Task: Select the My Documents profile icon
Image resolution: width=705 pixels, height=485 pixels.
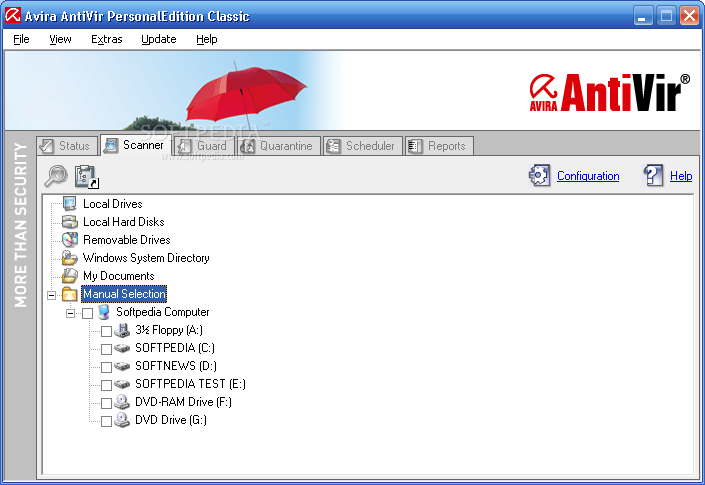Action: [69, 276]
